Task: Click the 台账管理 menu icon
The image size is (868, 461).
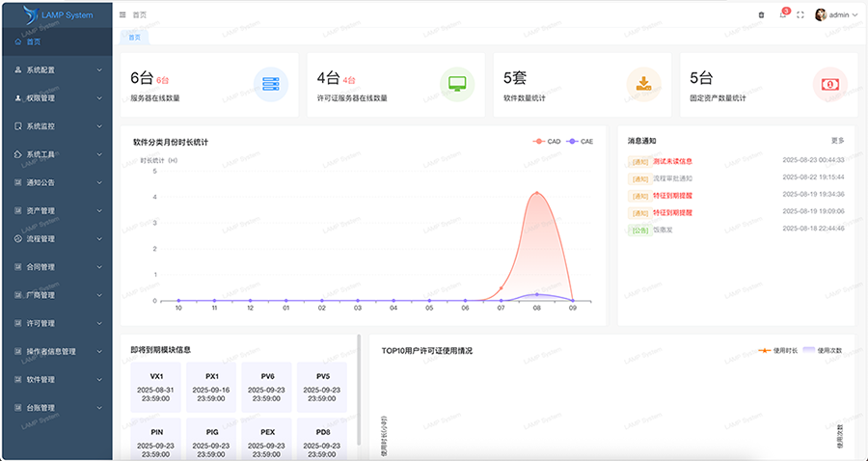Action: [x=18, y=408]
